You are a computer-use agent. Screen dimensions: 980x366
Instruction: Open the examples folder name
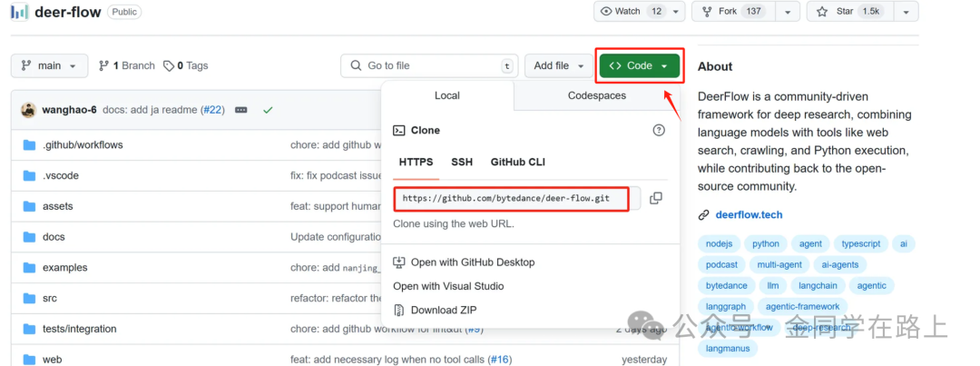pyautogui.click(x=65, y=268)
